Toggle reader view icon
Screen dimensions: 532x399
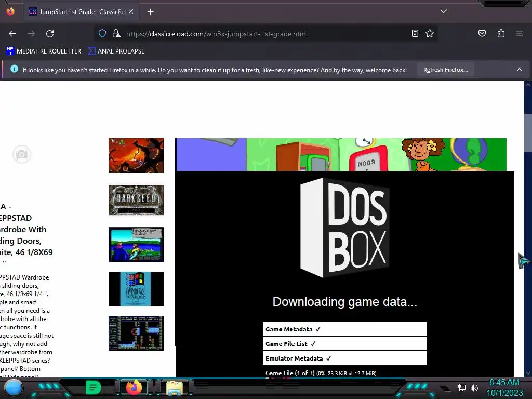[x=415, y=33]
